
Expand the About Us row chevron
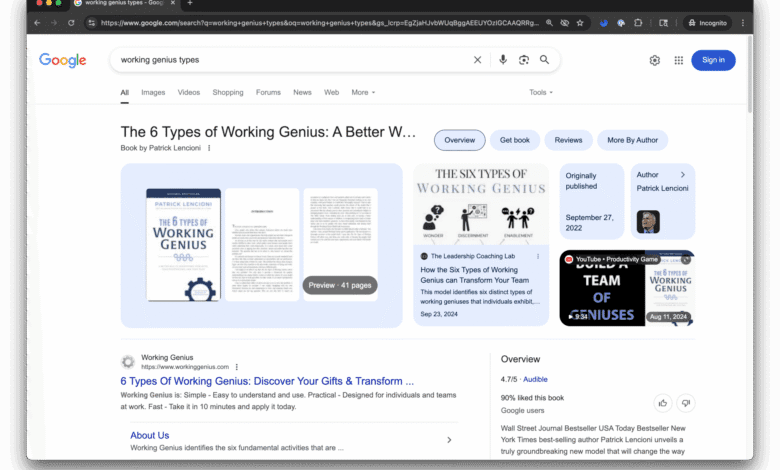(x=449, y=440)
